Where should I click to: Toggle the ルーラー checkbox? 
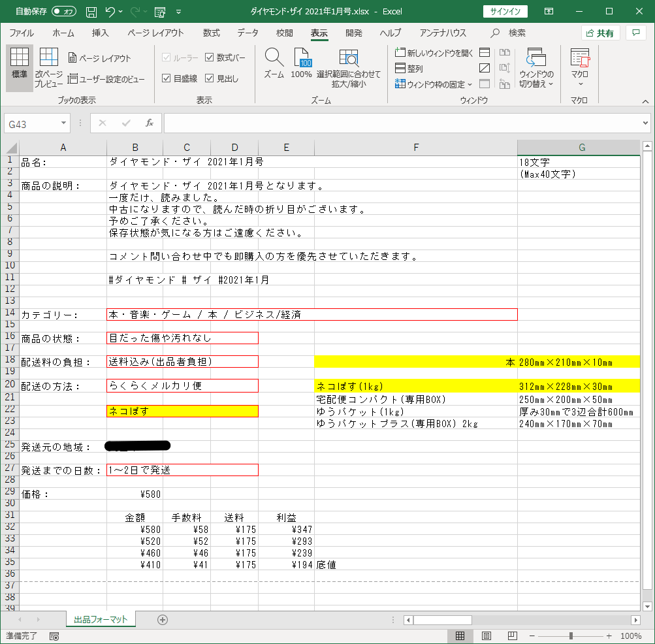(167, 57)
